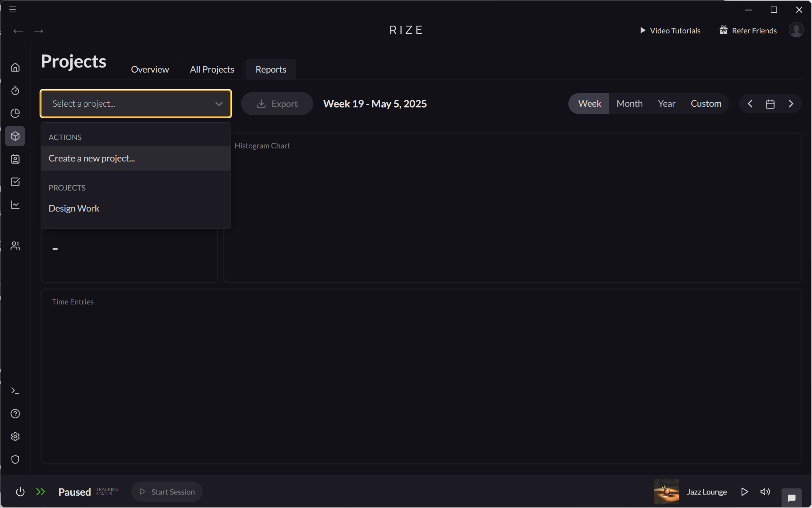Switch time range to Year view
Screen dimensions: 812x508
667,103
